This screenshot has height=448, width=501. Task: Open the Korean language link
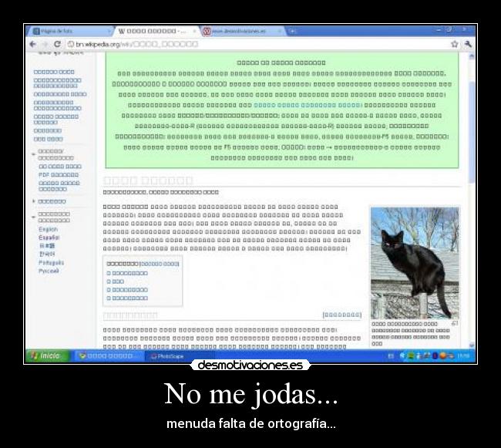47,254
